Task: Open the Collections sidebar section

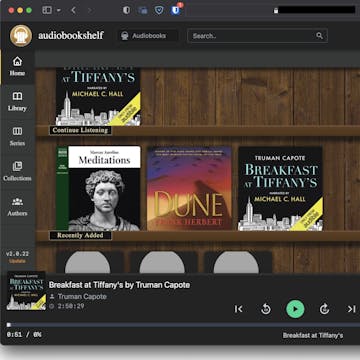Action: pyautogui.click(x=17, y=172)
